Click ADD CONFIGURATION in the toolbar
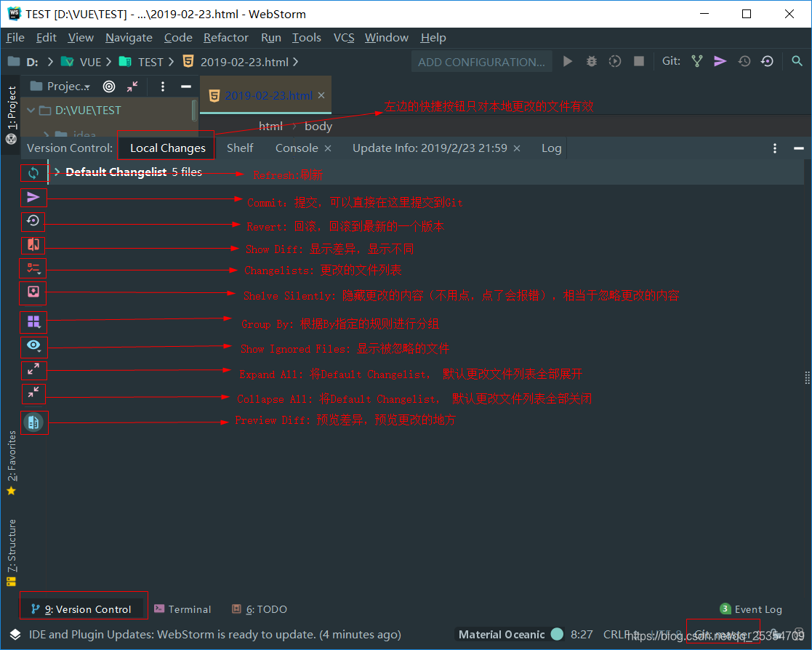Viewport: 812px width, 650px height. [x=481, y=62]
